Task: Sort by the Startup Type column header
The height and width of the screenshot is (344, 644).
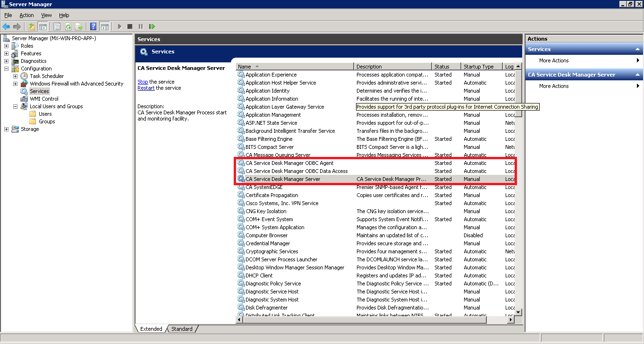Action: (x=482, y=67)
